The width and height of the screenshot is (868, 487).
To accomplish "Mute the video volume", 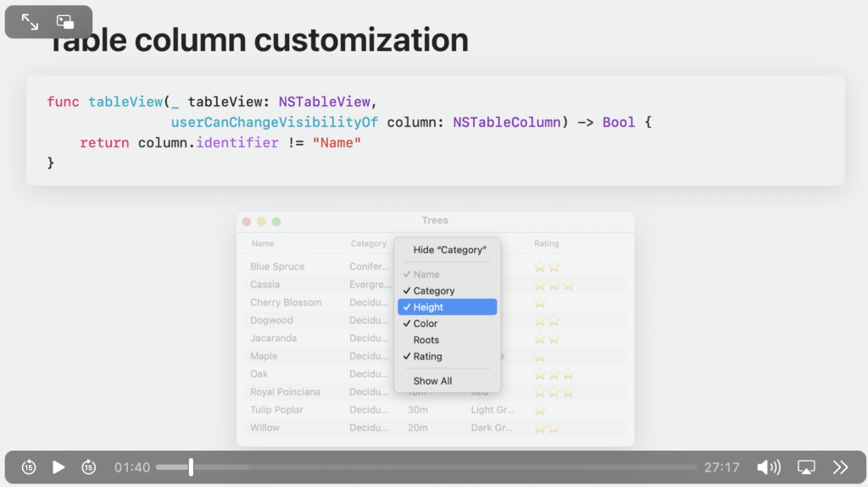I will point(768,467).
